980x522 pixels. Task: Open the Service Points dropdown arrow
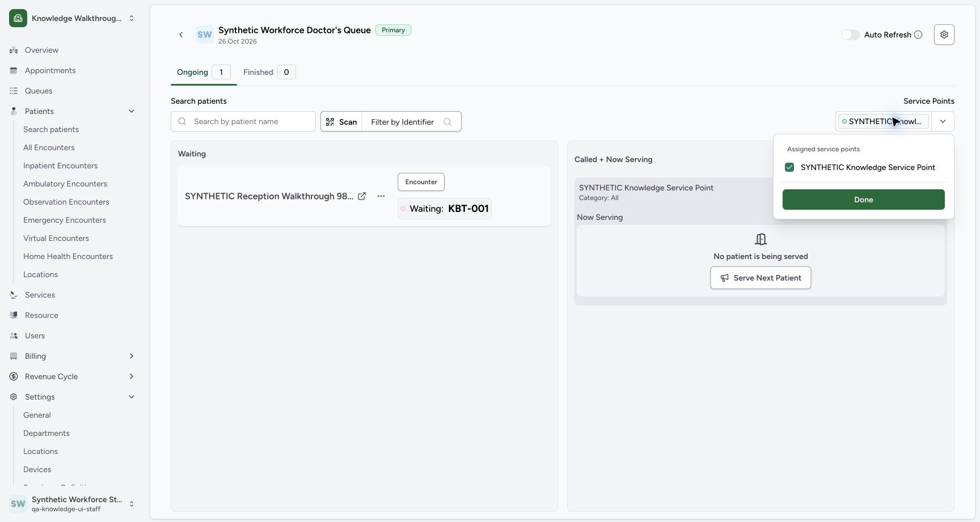click(x=943, y=121)
